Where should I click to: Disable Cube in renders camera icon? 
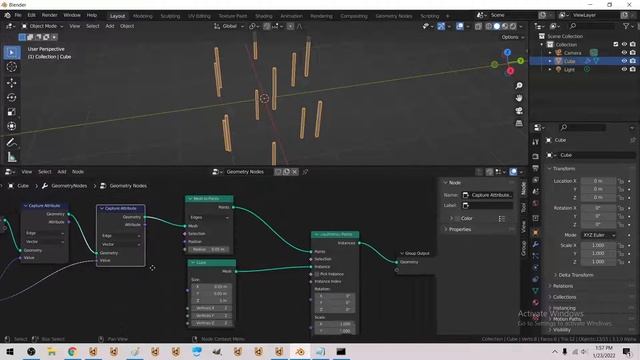[633, 61]
